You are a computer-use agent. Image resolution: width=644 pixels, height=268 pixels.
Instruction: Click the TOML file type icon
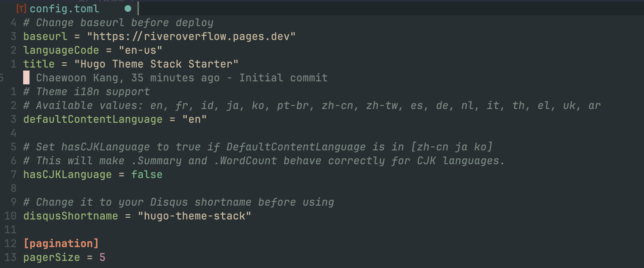(21, 8)
